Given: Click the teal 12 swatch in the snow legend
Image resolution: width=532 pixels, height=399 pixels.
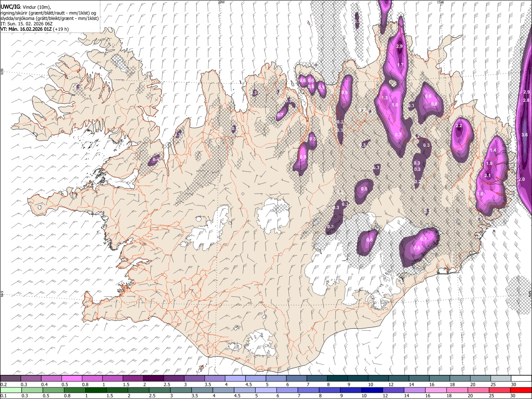Looking at the screenshot, I should click(x=399, y=379).
